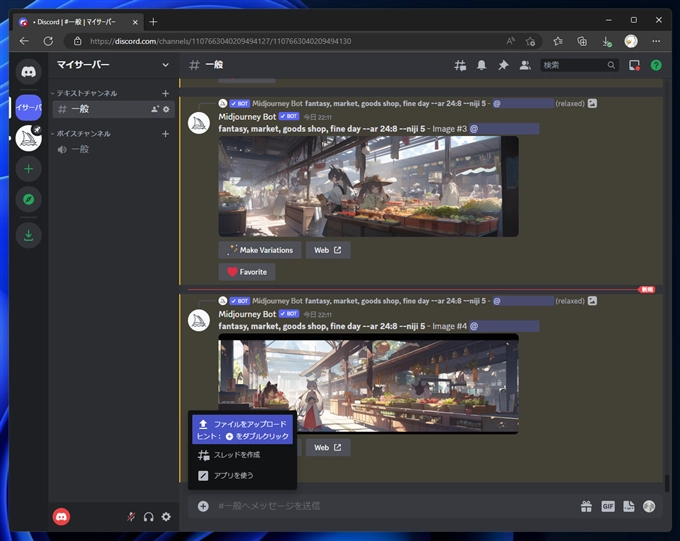Invite people icon on 一般 text channel

155,109
